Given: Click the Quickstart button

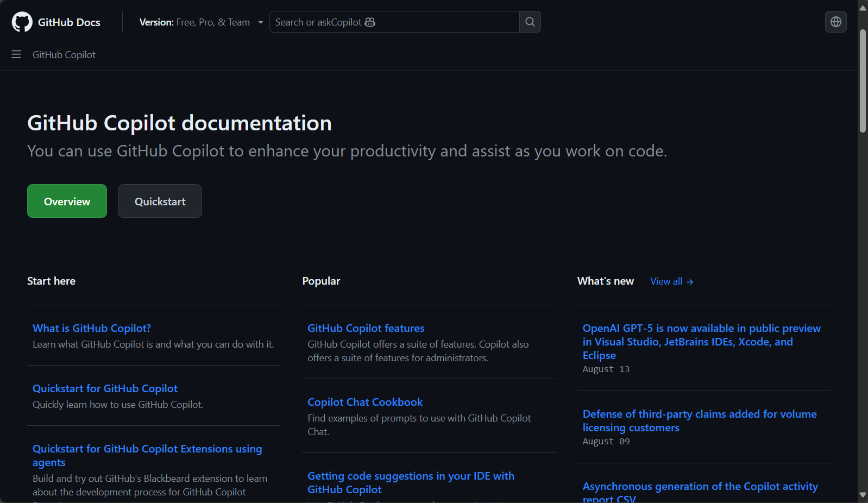Looking at the screenshot, I should [x=160, y=201].
